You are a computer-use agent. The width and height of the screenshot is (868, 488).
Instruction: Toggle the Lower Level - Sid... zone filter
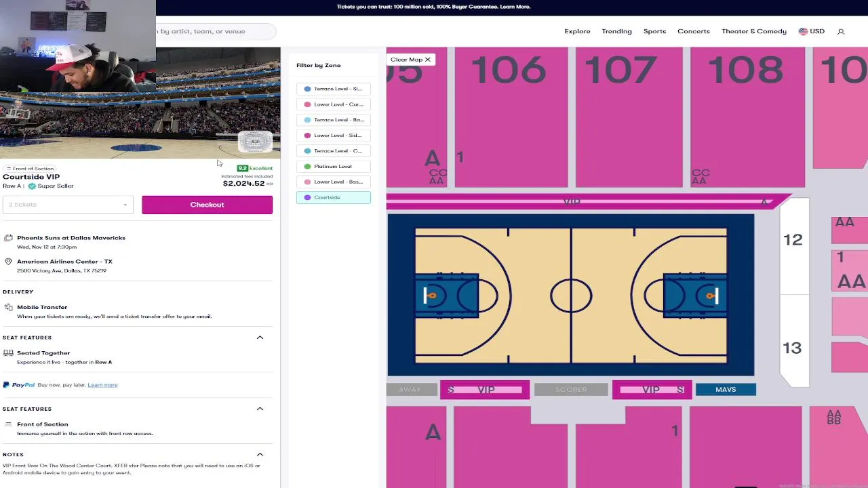point(334,136)
